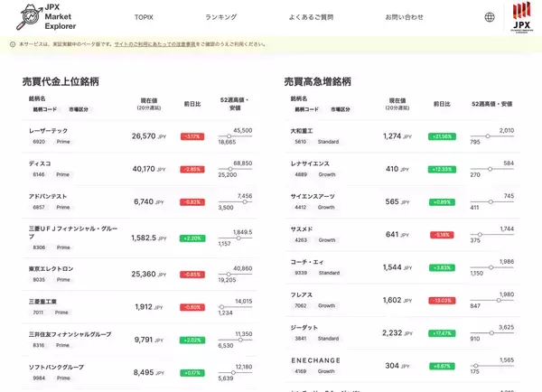Click the info icon in the beta notice
542x392 pixels.
[13, 44]
